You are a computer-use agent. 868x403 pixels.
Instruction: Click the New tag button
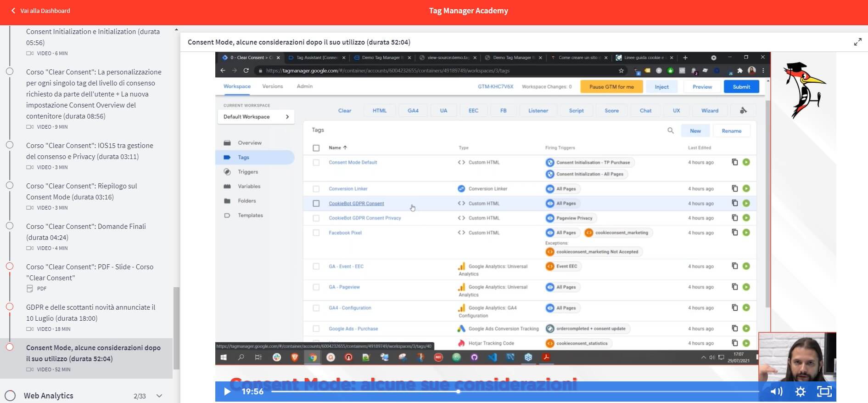tap(695, 131)
